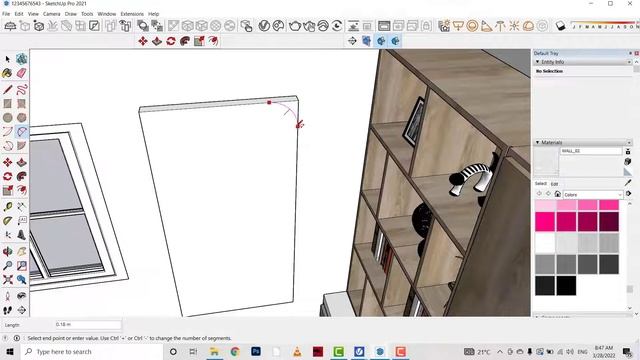Select the Offset tool in left toolbar

22,190
